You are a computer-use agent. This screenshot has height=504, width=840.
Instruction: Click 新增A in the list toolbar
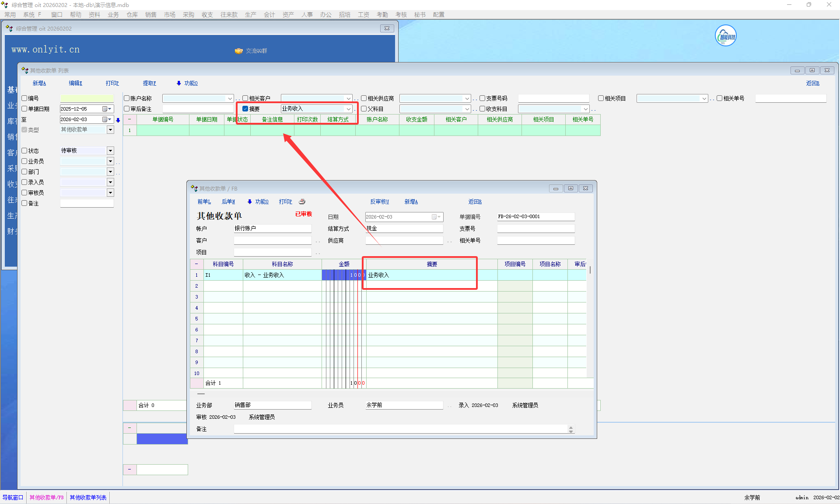pos(39,83)
